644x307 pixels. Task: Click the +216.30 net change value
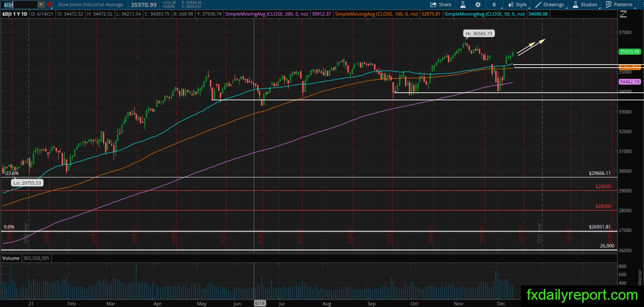(x=169, y=3)
